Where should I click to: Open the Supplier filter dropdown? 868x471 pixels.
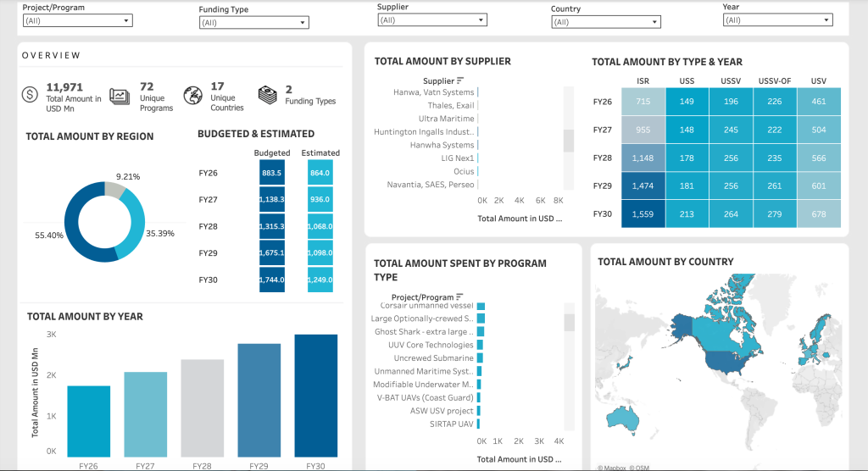[x=431, y=19]
